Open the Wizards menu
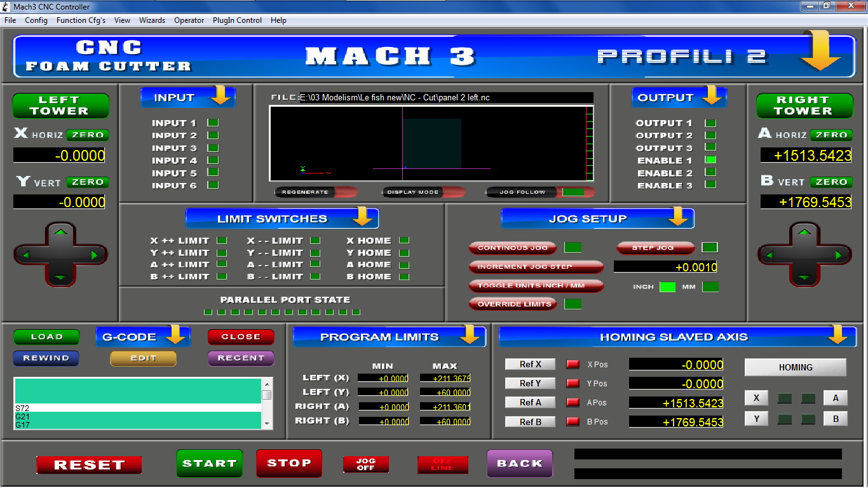 click(x=152, y=20)
